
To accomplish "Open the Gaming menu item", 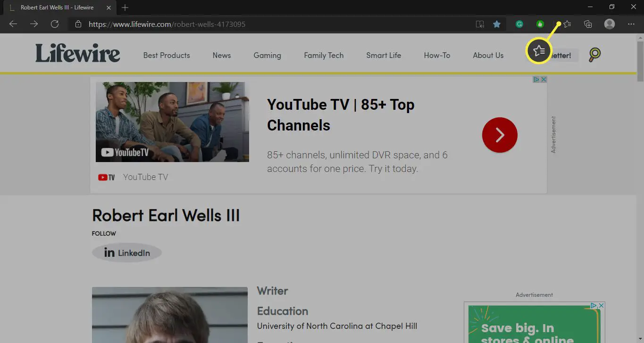I will (267, 55).
